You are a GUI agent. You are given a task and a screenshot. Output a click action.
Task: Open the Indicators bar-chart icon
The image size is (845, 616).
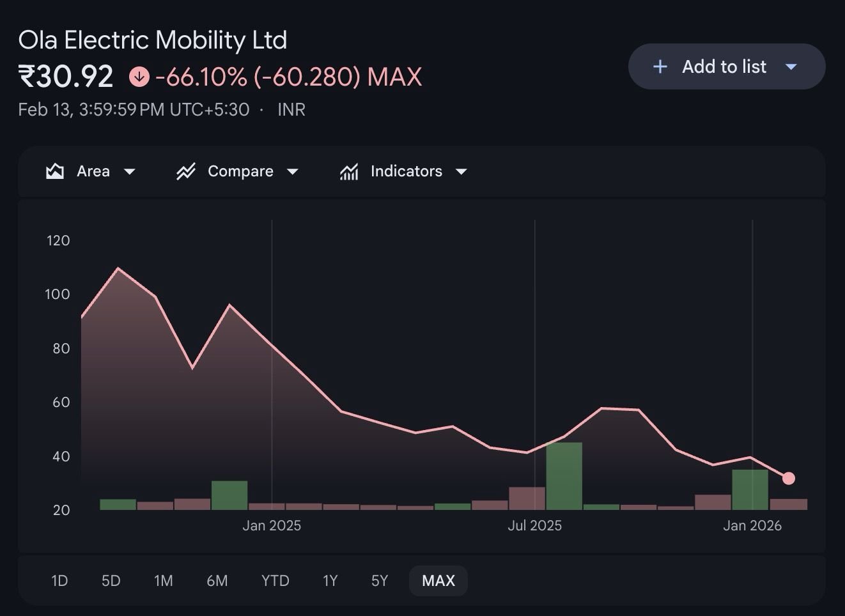tap(348, 171)
